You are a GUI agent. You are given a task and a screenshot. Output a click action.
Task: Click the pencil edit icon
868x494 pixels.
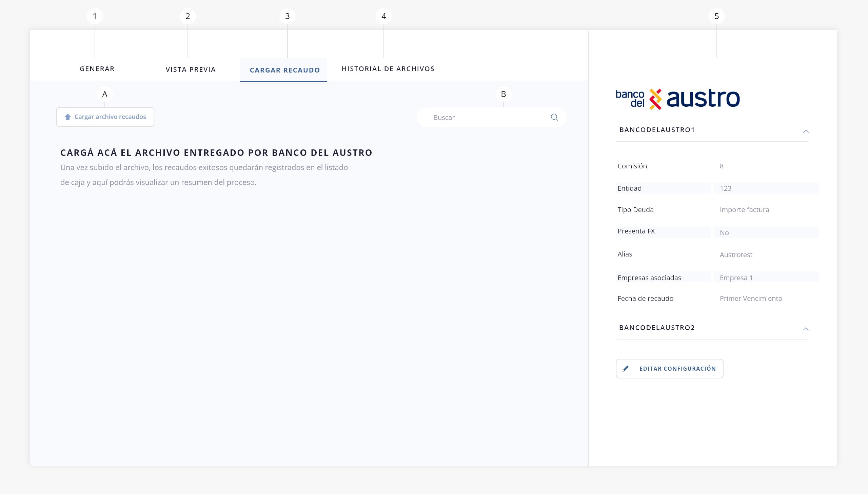pyautogui.click(x=625, y=368)
